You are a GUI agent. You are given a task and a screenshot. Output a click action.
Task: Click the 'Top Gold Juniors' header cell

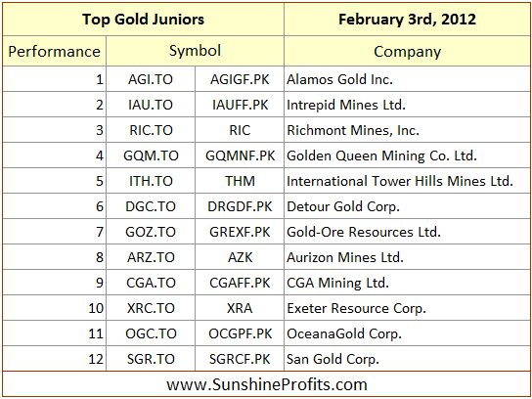point(143,20)
